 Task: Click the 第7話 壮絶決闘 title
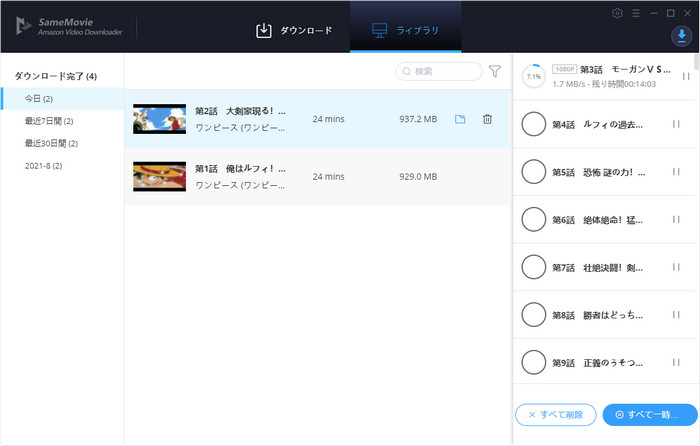(x=597, y=268)
